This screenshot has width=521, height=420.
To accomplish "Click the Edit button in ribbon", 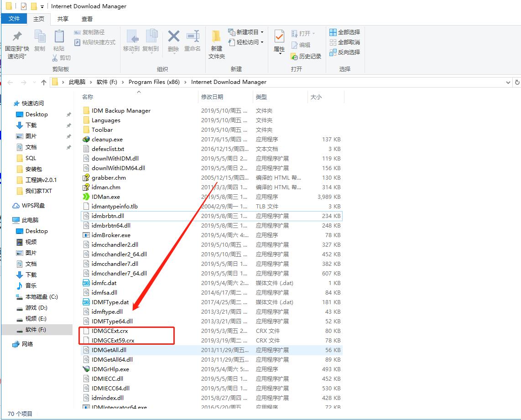I will 301,45.
